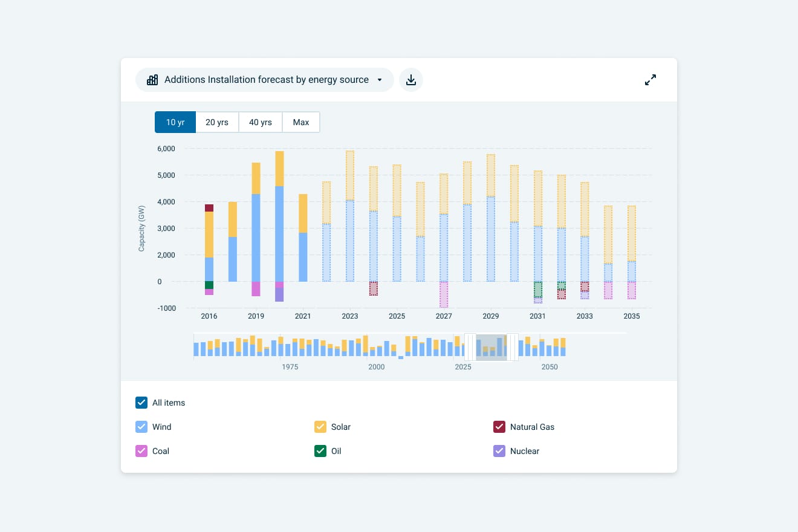Click the left handle of range navigator

(470, 347)
